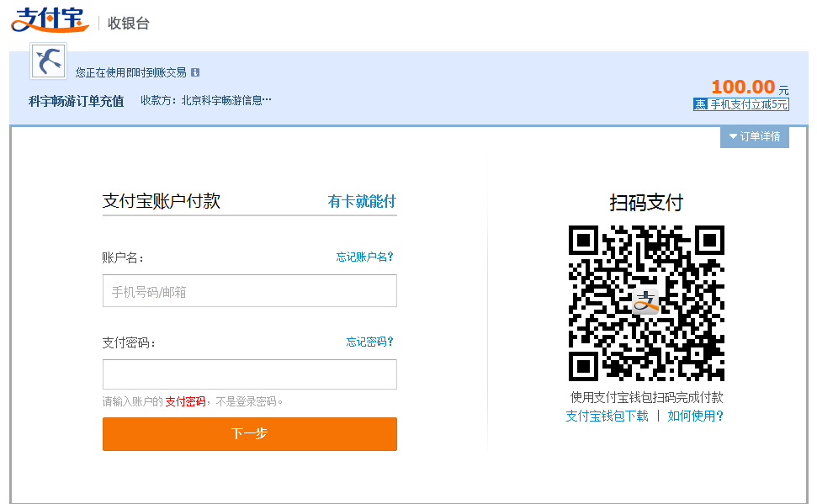Open the 忘记密码? link
The width and height of the screenshot is (817, 504).
(370, 342)
